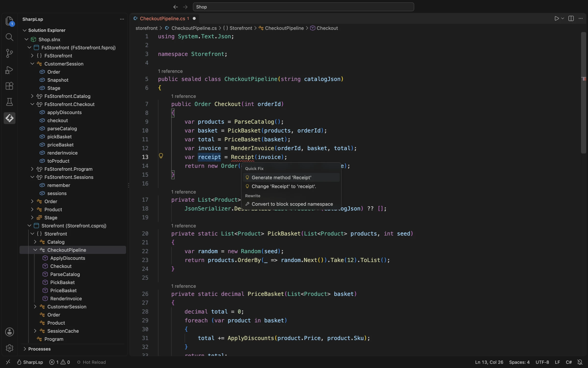588x368 pixels.
Task: Open Source Control view icon
Action: coord(10,53)
